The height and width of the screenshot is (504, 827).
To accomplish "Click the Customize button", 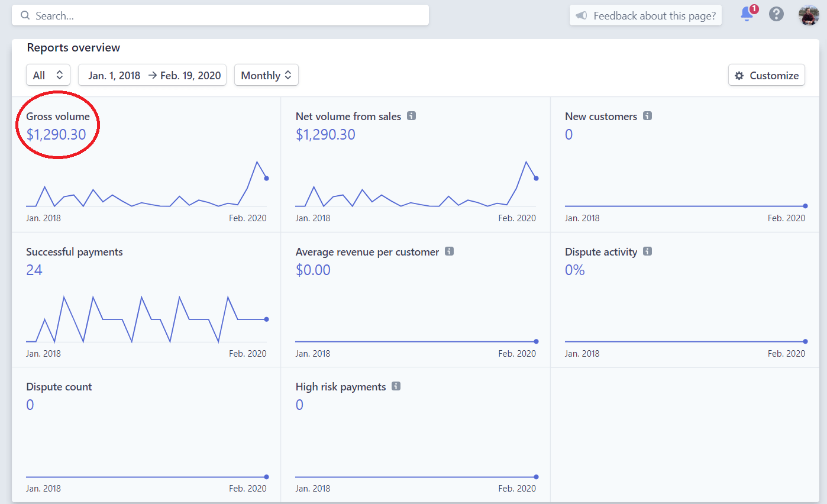I will 766,75.
